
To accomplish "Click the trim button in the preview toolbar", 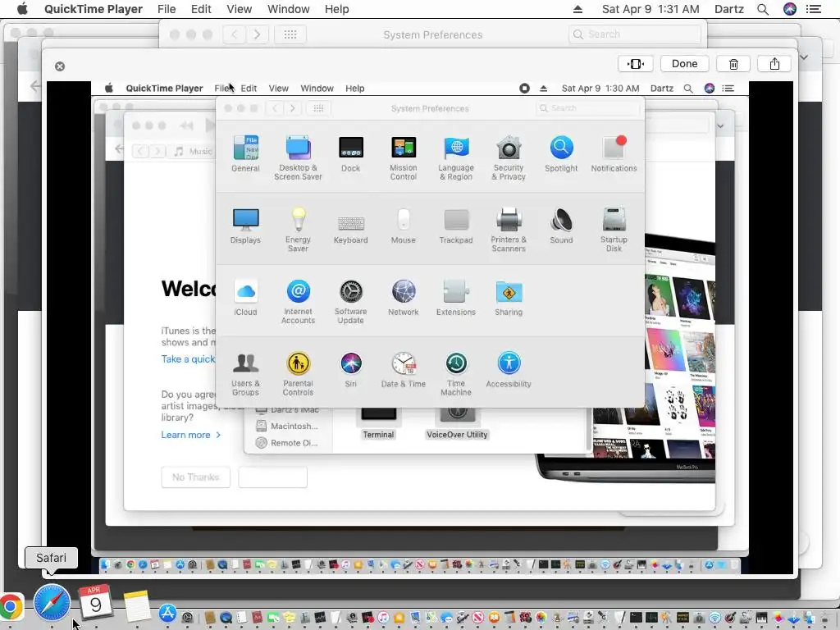I will coord(636,64).
